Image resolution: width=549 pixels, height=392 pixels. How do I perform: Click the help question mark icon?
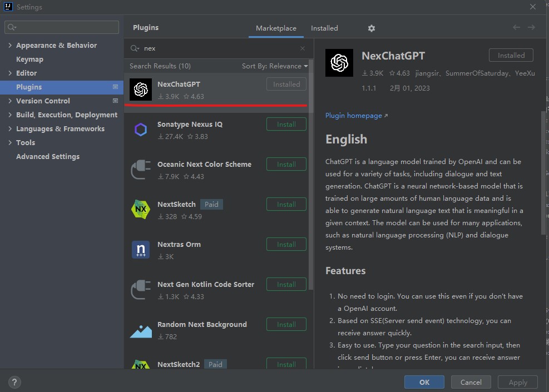tap(14, 382)
